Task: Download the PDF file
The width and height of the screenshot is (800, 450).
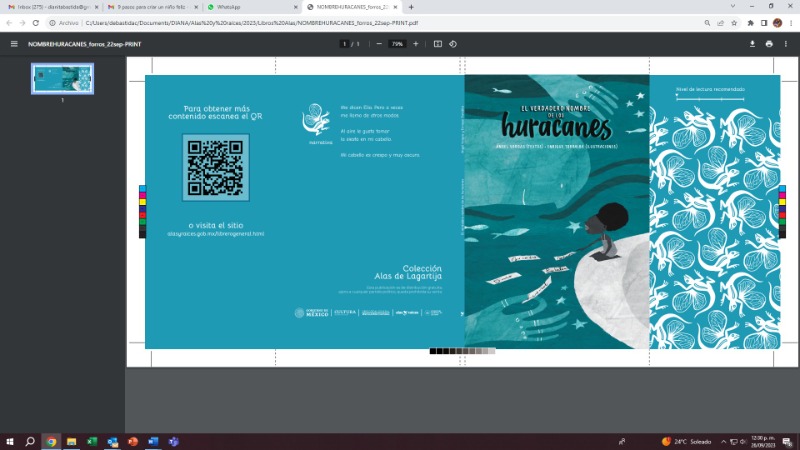Action: coord(752,44)
